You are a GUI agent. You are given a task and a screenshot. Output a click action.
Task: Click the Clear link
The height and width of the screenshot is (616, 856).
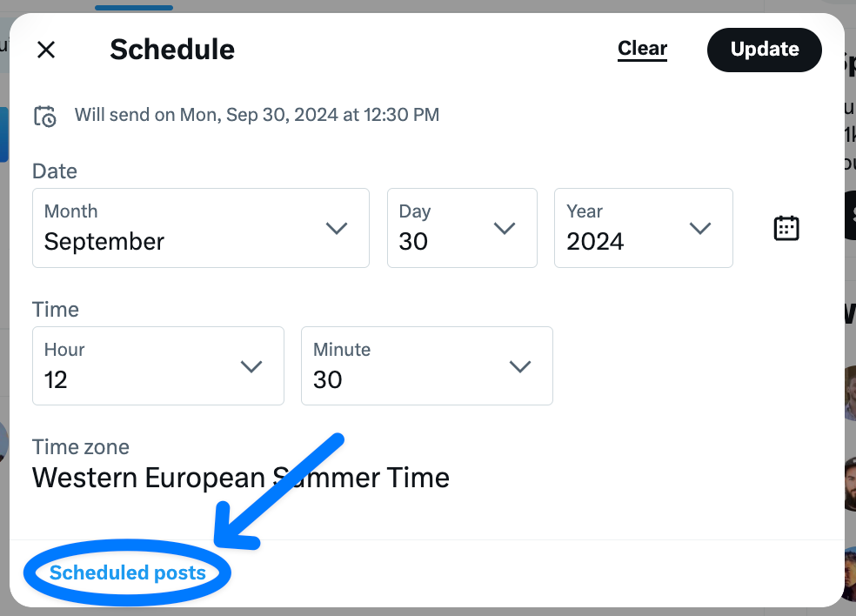coord(642,49)
